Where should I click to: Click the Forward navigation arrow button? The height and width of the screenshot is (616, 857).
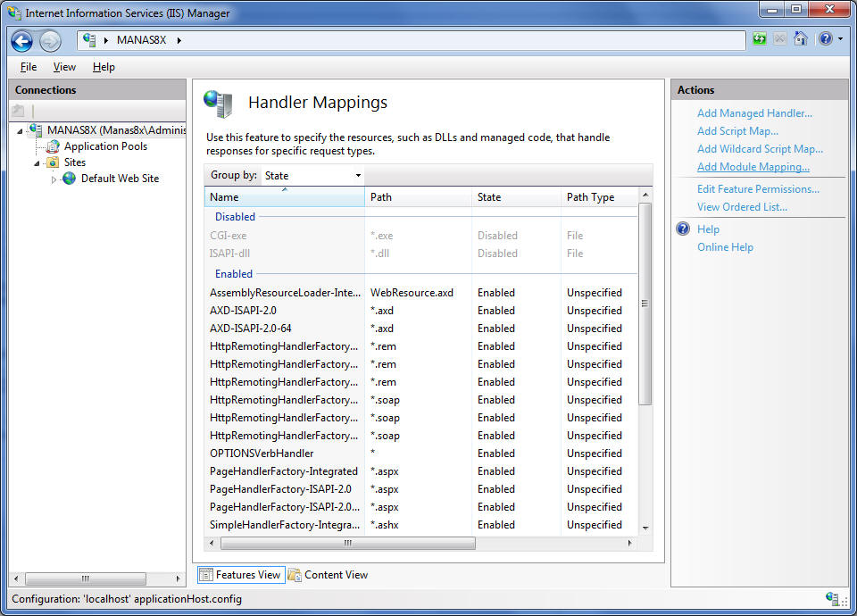click(50, 41)
